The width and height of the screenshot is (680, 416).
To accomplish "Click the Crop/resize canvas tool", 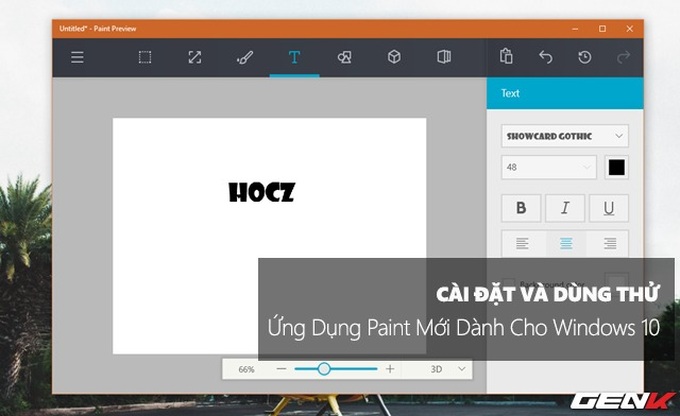I will (195, 57).
